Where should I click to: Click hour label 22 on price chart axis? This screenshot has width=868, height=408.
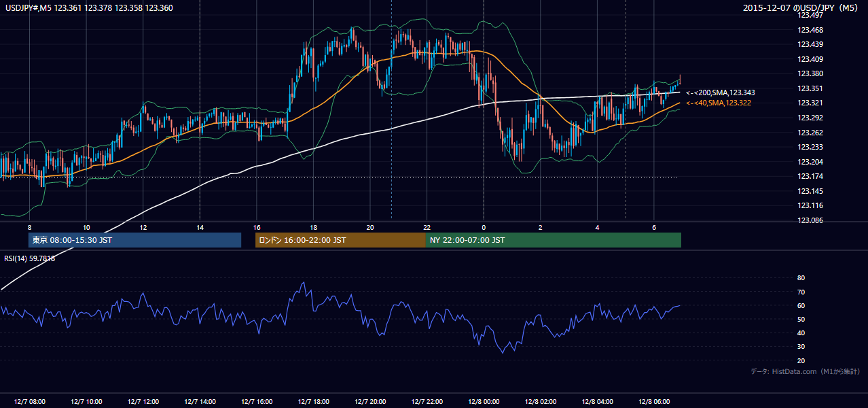427,227
